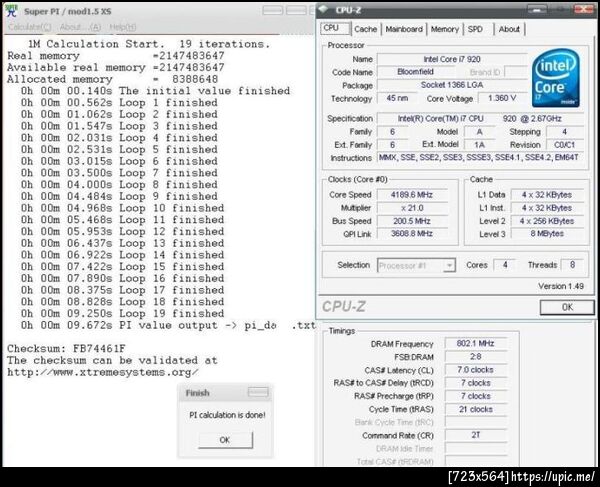Switch to the SPD tab

pos(475,29)
